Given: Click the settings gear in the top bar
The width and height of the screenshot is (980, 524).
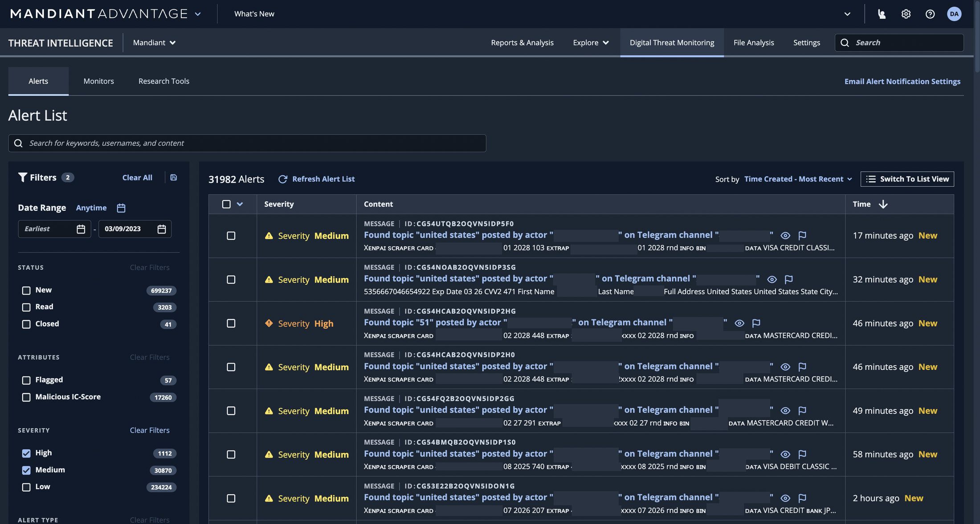Looking at the screenshot, I should point(906,13).
